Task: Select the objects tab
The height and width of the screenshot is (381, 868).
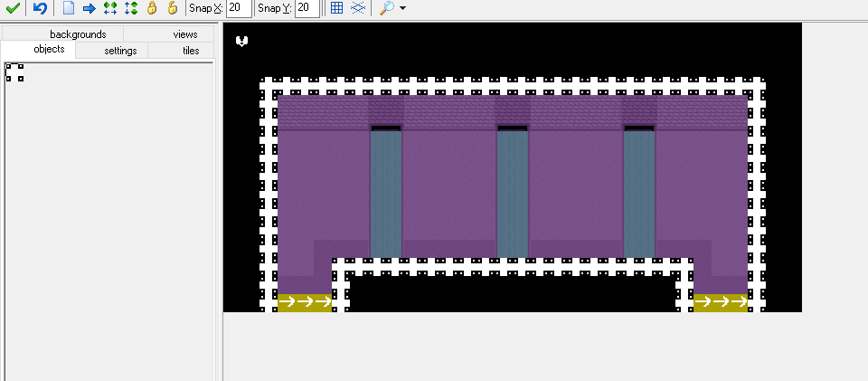Action: point(49,50)
